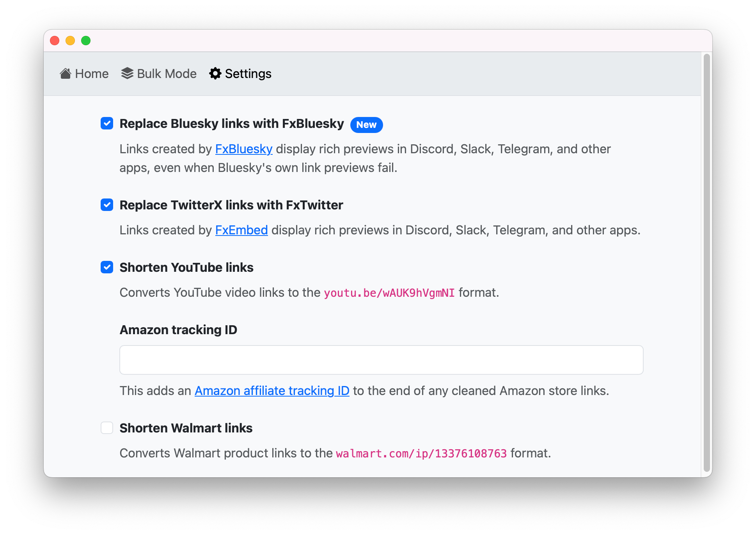The width and height of the screenshot is (756, 535).
Task: Switch to the Bulk Mode tab
Action: (167, 74)
